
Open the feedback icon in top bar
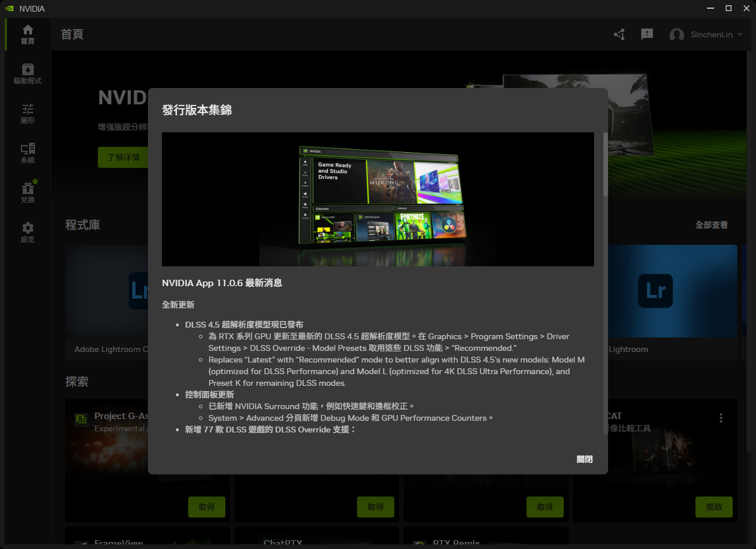pos(647,34)
